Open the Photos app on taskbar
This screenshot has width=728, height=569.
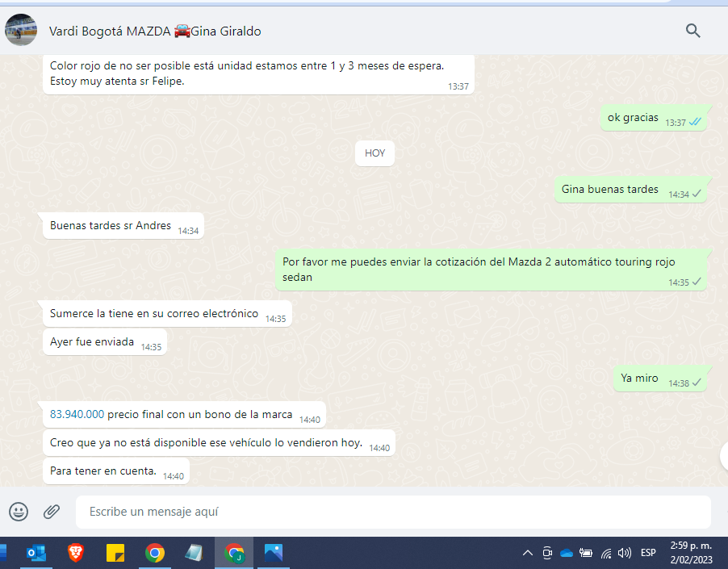(x=274, y=553)
